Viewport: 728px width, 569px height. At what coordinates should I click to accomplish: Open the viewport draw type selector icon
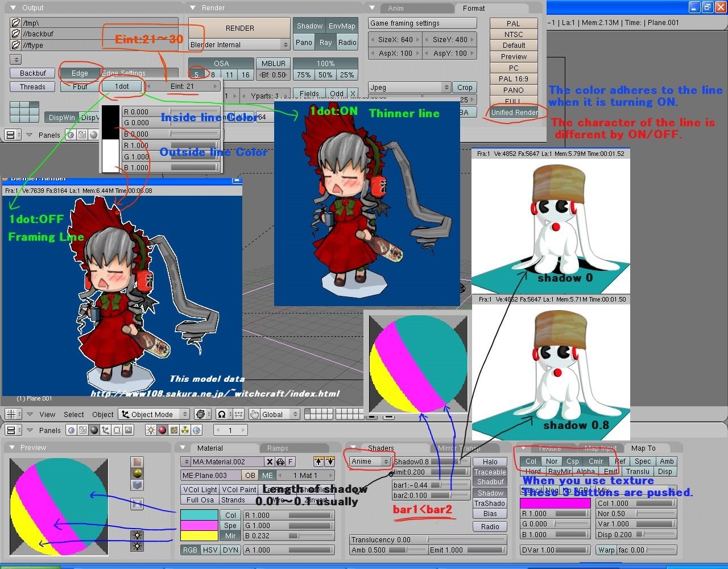pos(202,414)
